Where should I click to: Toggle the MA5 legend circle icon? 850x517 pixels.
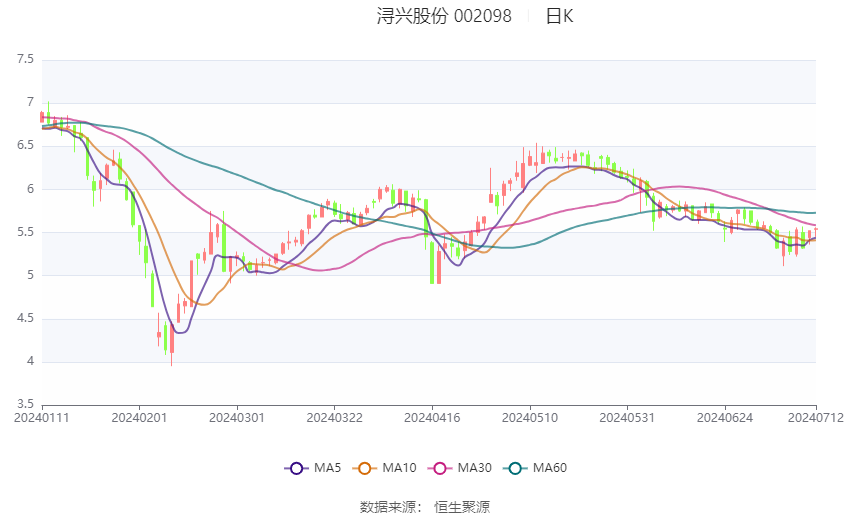tap(296, 468)
